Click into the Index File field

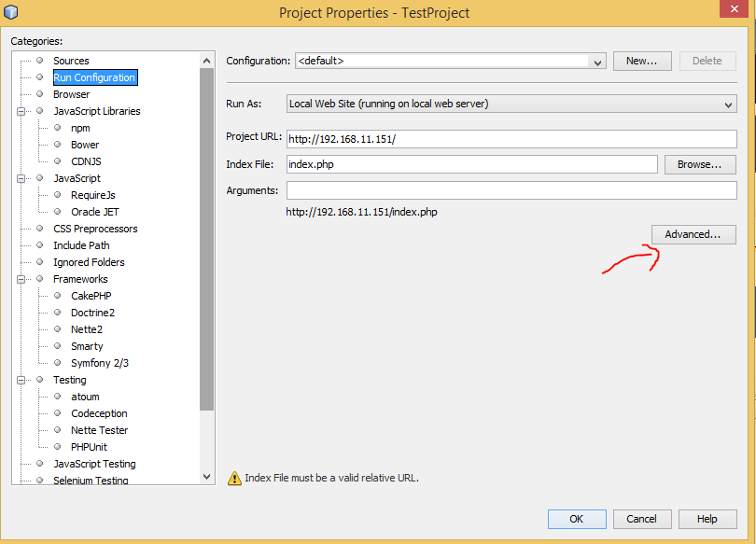471,164
